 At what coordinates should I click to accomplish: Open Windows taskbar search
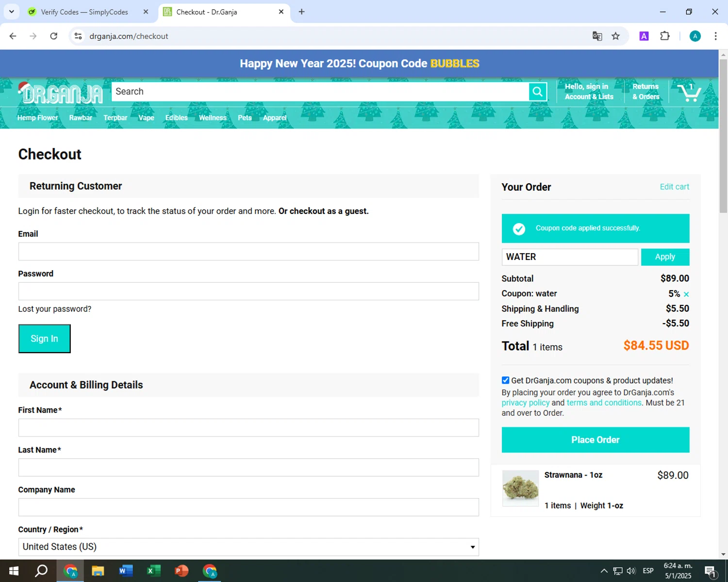[x=41, y=571]
